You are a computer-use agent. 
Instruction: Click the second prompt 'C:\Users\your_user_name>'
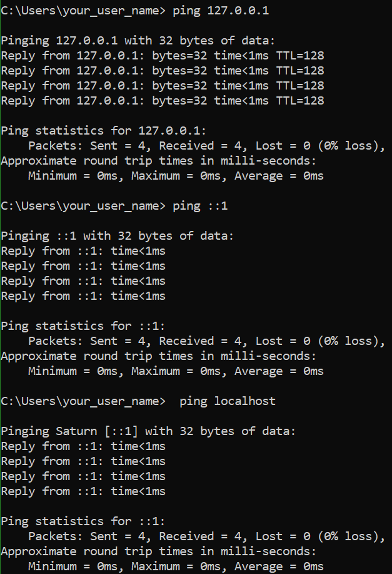click(x=83, y=206)
